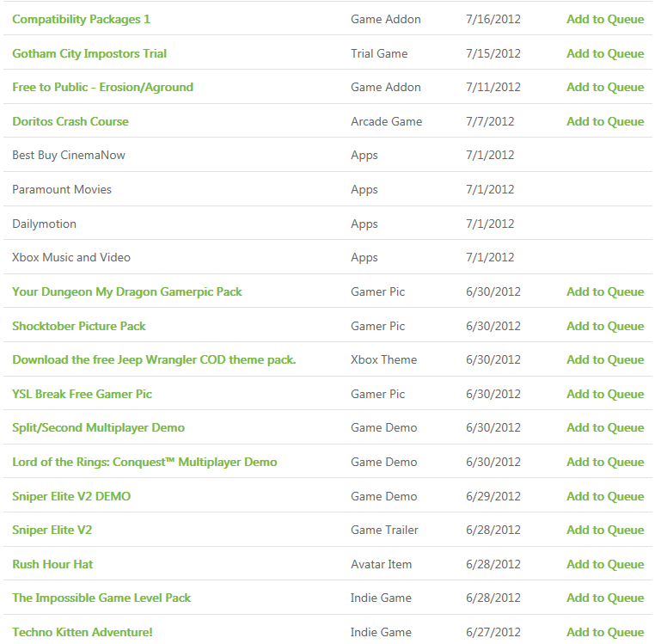Image resolution: width=661 pixels, height=644 pixels.
Task: Click the 7/15/2012 date cell
Action: click(493, 53)
